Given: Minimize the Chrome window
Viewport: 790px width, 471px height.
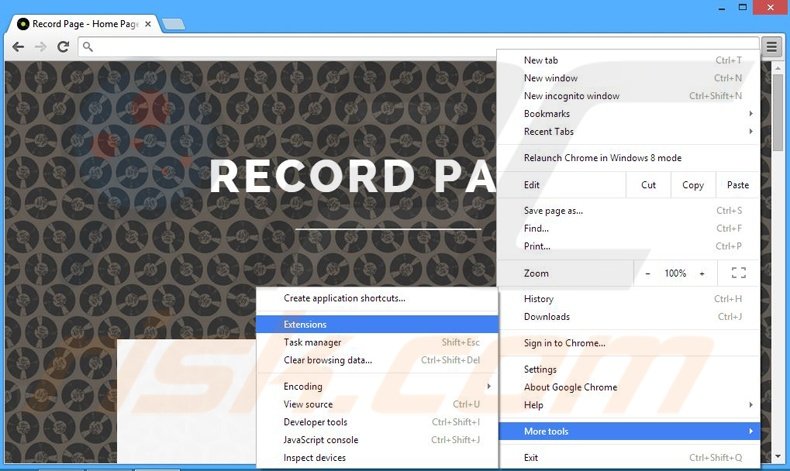Looking at the screenshot, I should (x=721, y=8).
